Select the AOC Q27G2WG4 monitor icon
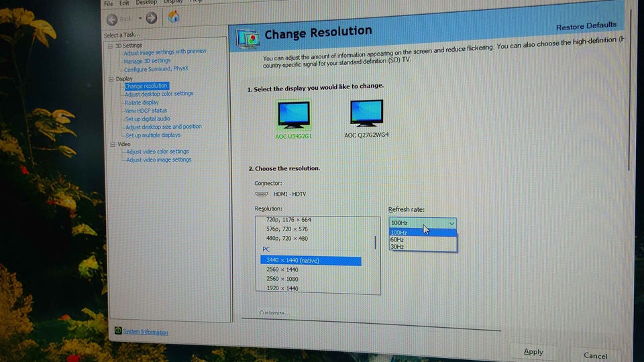 click(366, 113)
